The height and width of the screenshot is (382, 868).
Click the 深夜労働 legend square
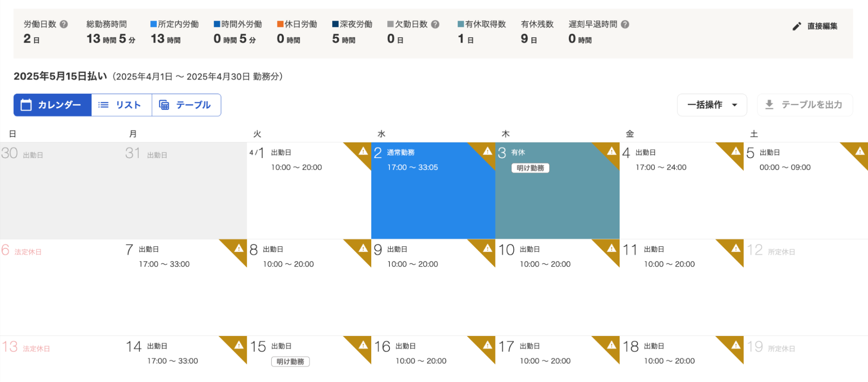pyautogui.click(x=335, y=24)
